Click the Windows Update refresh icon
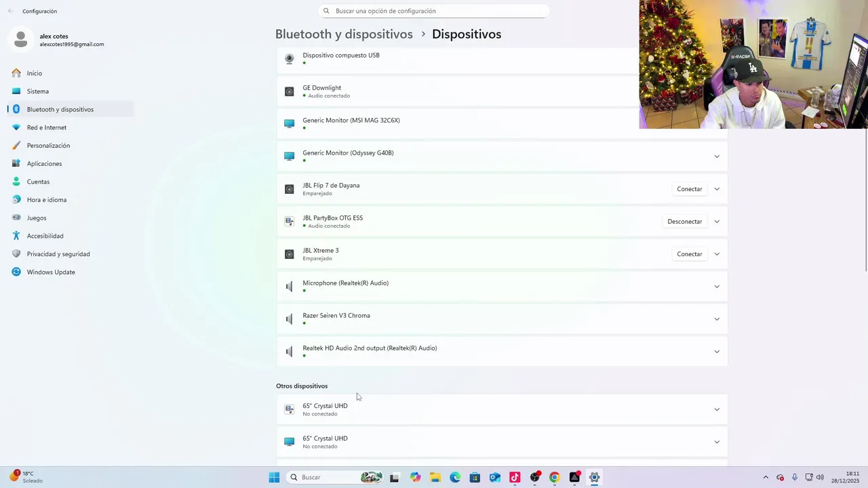 pyautogui.click(x=16, y=272)
